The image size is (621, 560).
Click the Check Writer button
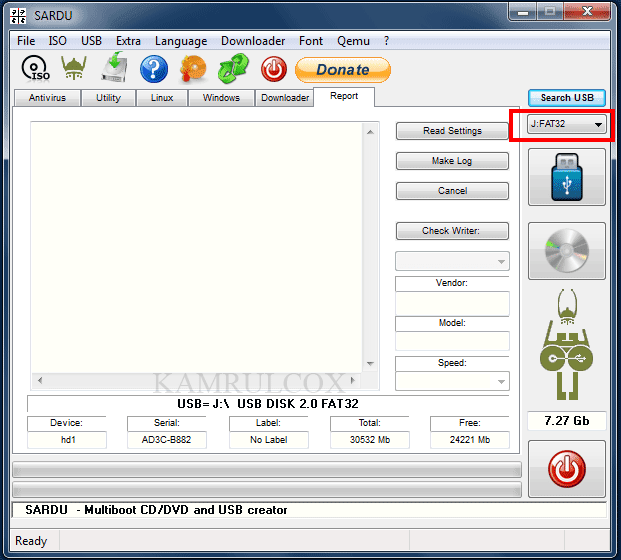point(452,231)
